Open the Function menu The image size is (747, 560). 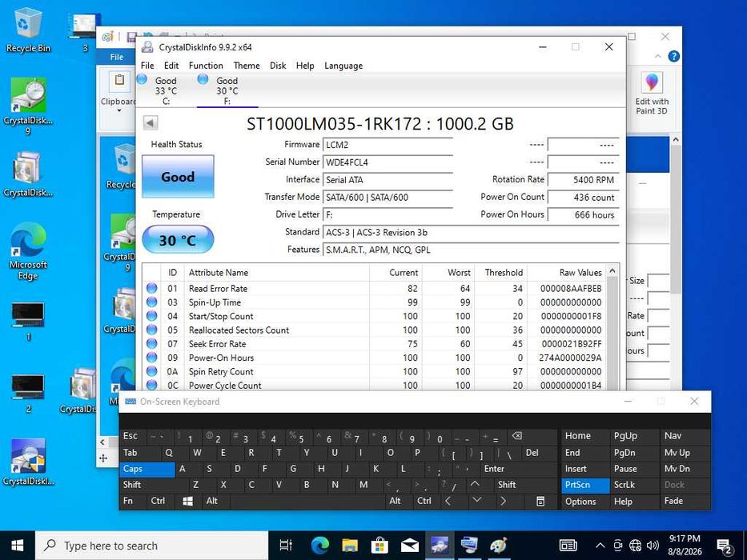click(206, 66)
